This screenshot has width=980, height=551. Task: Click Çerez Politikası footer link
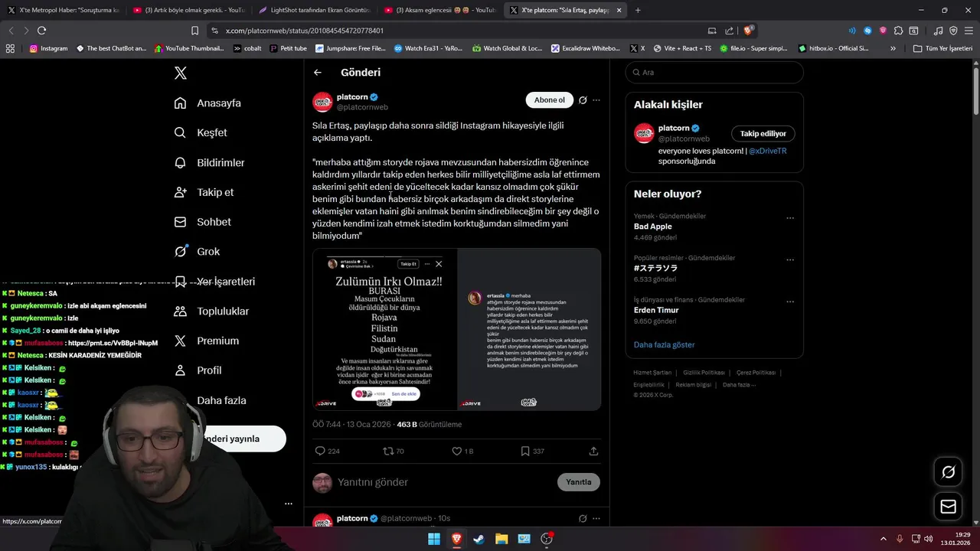756,373
